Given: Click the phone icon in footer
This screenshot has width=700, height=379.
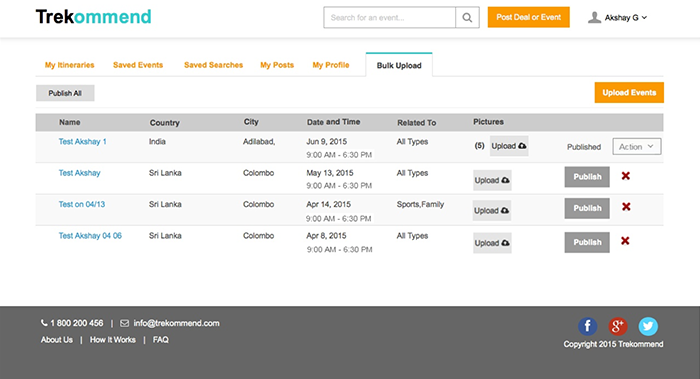Looking at the screenshot, I should point(44,323).
